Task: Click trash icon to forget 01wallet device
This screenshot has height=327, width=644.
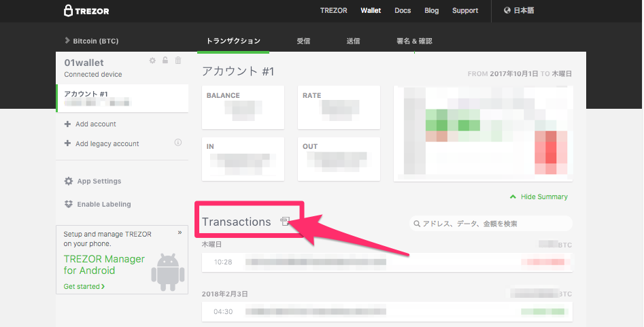Action: [178, 61]
